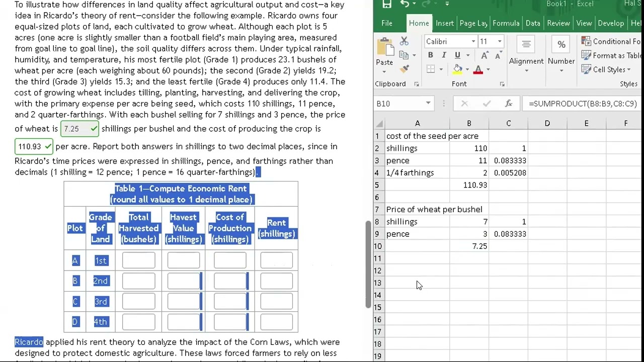Click the Paste clipboard icon

coord(384,47)
